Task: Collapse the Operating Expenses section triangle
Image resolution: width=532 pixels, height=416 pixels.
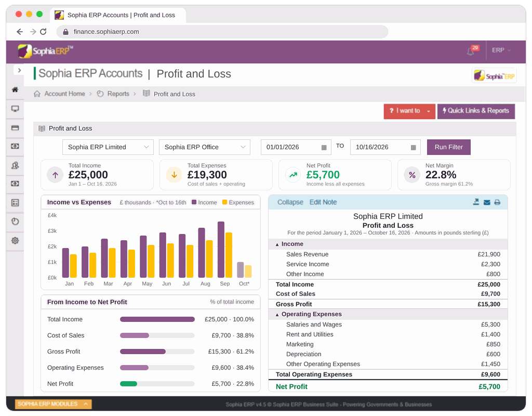Action: tap(277, 315)
